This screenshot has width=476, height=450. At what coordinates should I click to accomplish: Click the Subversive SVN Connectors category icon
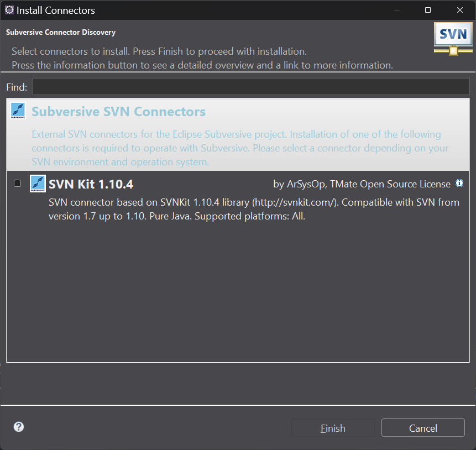pyautogui.click(x=18, y=111)
